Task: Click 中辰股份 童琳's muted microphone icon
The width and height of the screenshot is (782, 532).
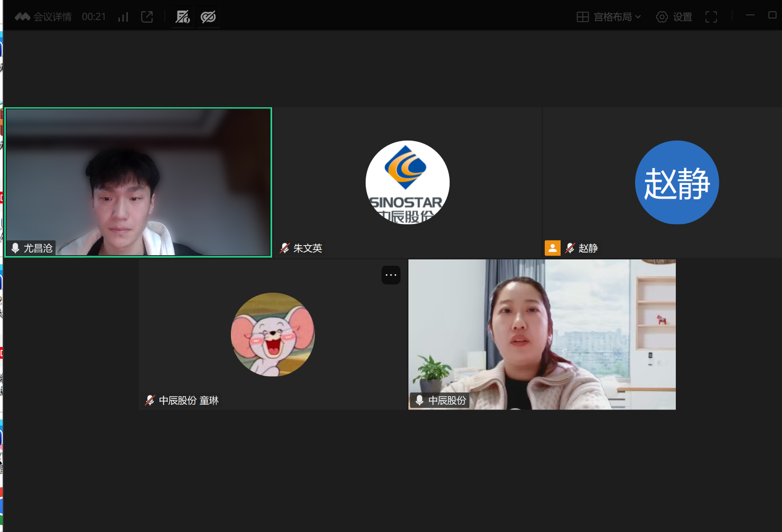Action: click(150, 400)
